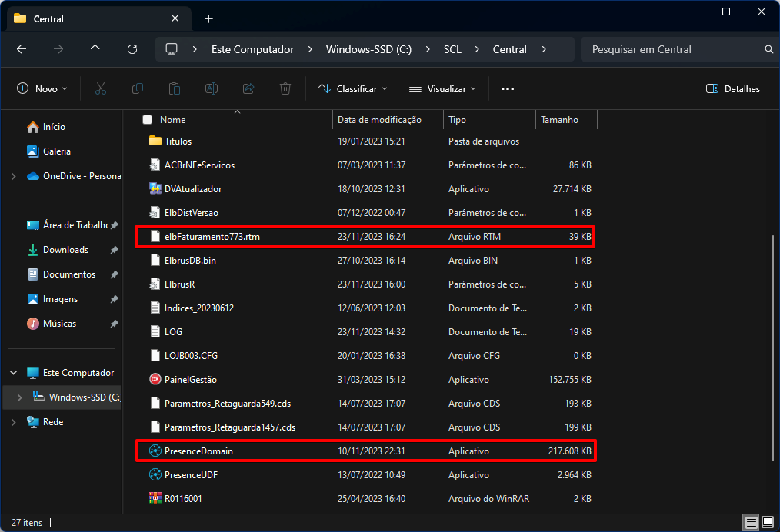Select file LOJB003.CFG
Image resolution: width=780 pixels, height=532 pixels.
point(365,355)
